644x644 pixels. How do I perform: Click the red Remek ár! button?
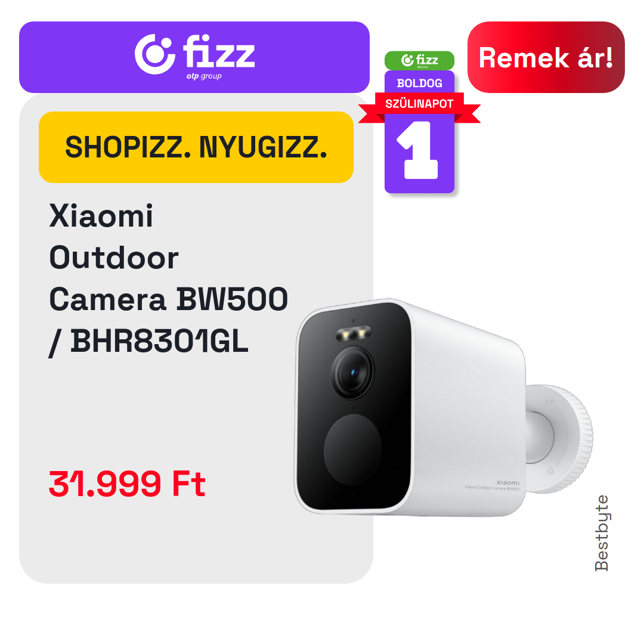[x=546, y=57]
